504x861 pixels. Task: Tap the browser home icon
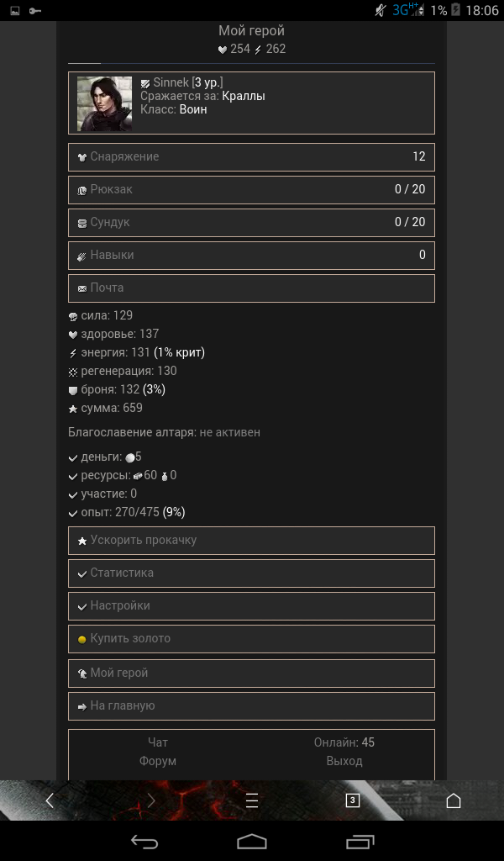tap(454, 800)
